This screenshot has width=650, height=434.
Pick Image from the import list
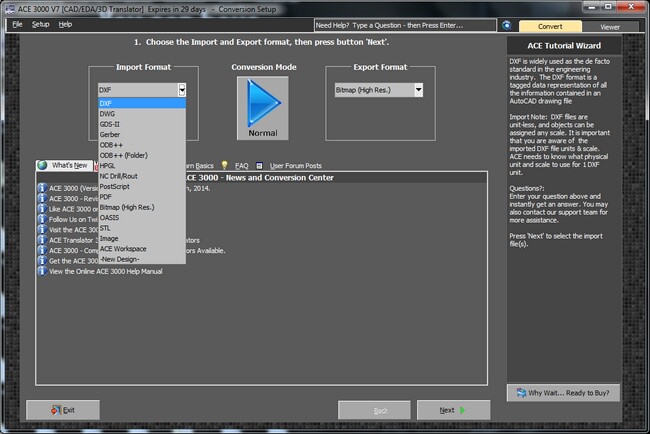142,238
